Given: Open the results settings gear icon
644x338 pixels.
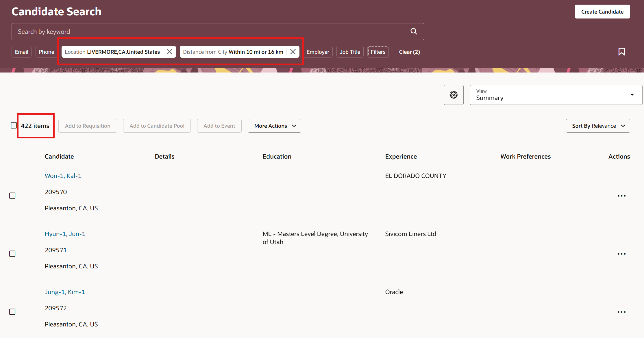Looking at the screenshot, I should tap(453, 94).
